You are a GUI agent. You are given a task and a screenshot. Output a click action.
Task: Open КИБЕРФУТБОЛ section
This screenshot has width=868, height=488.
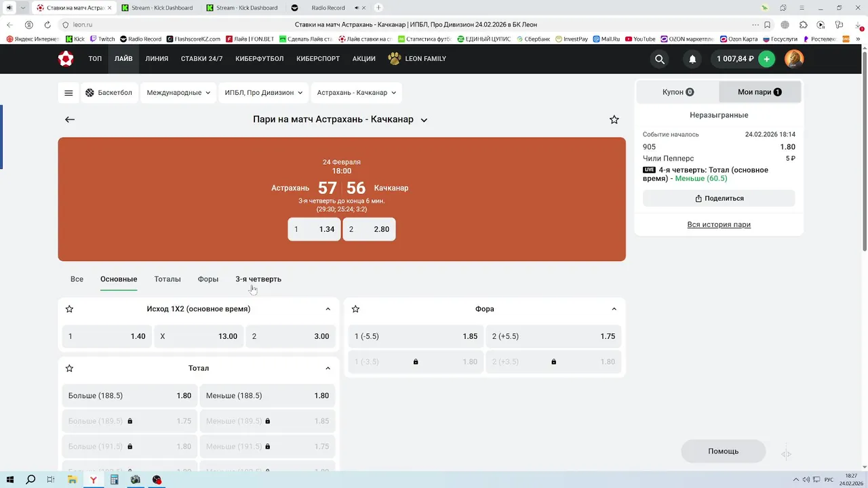[260, 59]
